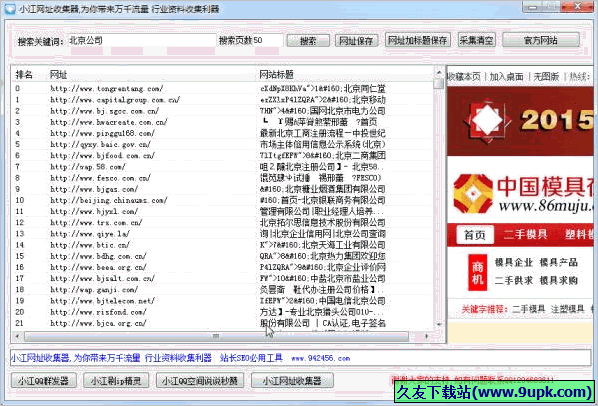Image resolution: width=598 pixels, height=406 pixels.
Task: Click the horizontal scrollbar right arrow
Action: point(427,336)
